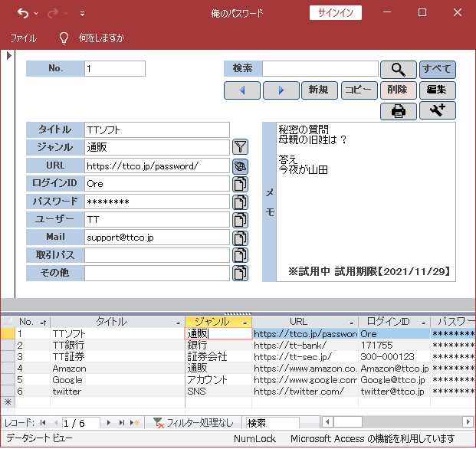Open the URL column filter dropdown
476x449 pixels.
click(352, 323)
